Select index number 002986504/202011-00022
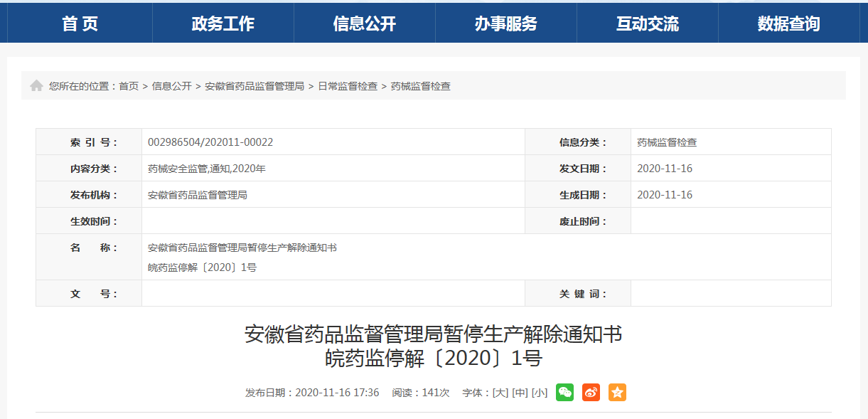Viewport: 868px width, 419px height. 210,142
